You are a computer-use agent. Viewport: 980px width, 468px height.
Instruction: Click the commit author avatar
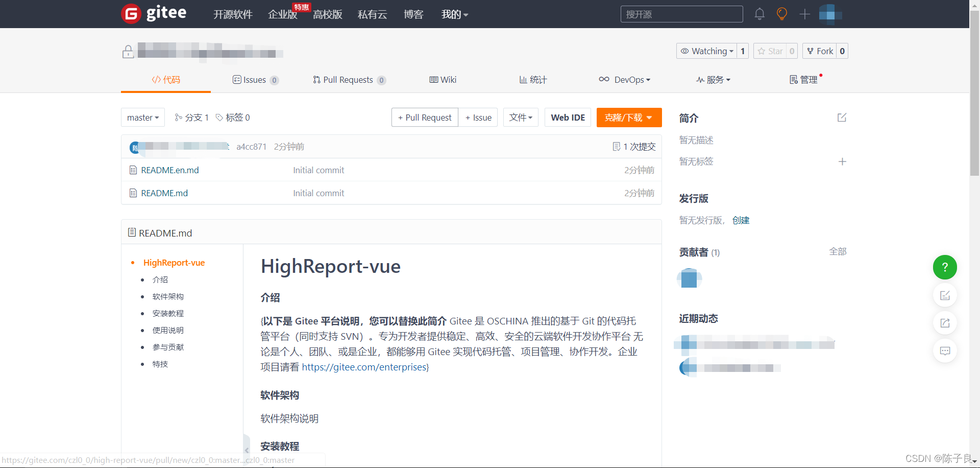pyautogui.click(x=135, y=147)
